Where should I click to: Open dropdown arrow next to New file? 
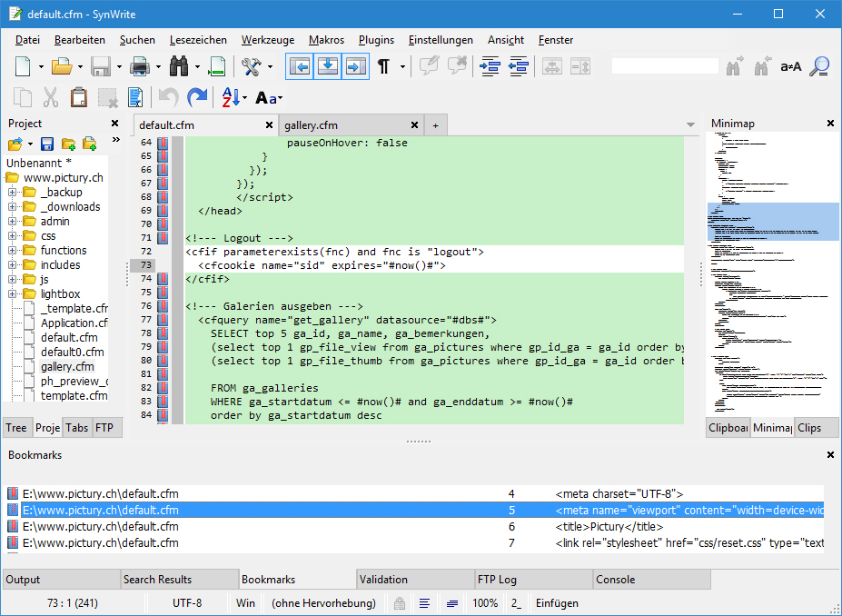tap(41, 67)
